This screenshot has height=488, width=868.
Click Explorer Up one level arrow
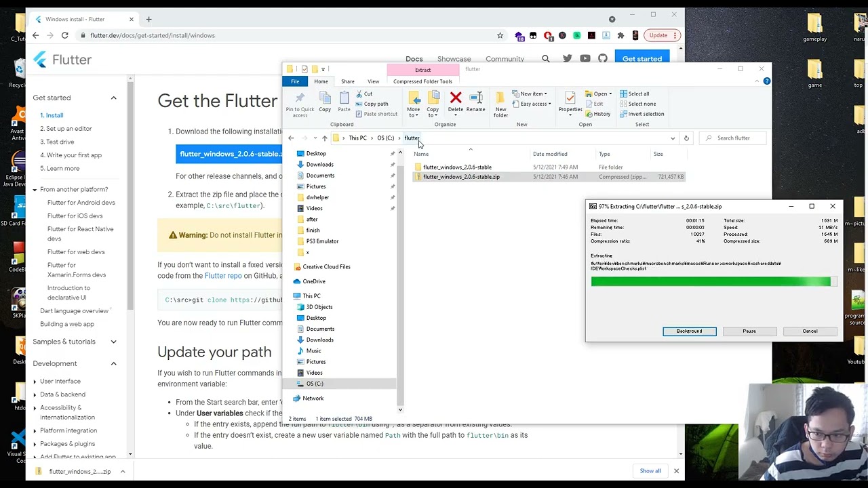324,138
